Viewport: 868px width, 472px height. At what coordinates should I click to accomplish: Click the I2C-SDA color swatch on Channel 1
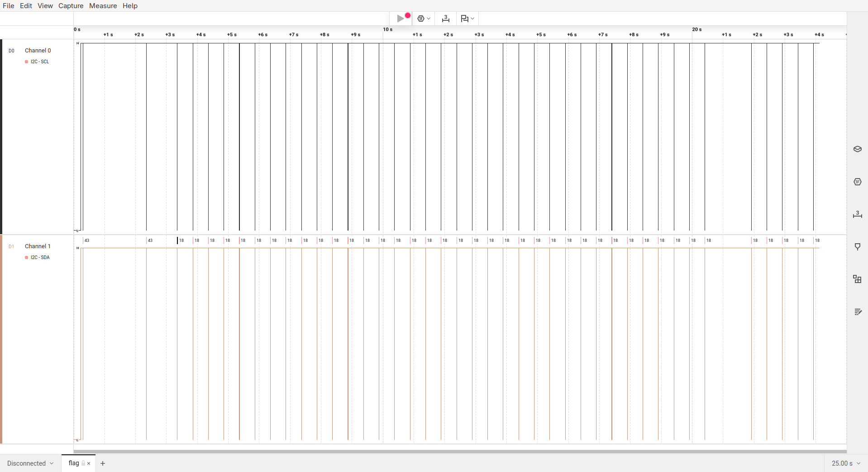tap(26, 258)
